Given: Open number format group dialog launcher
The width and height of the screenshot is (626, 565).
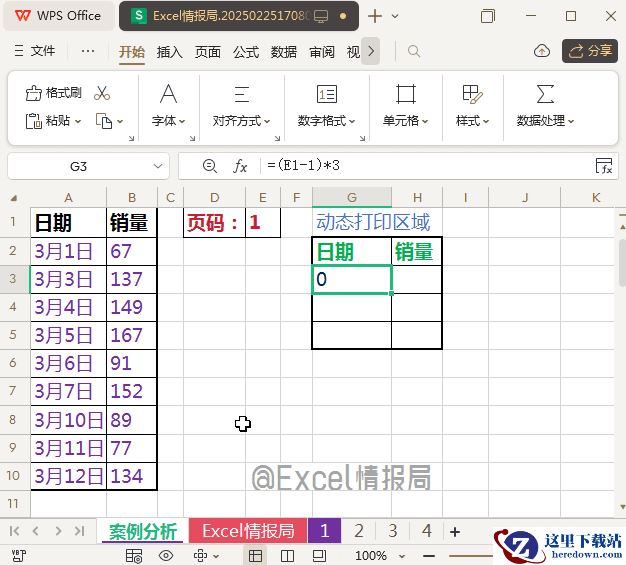Looking at the screenshot, I should (x=362, y=138).
